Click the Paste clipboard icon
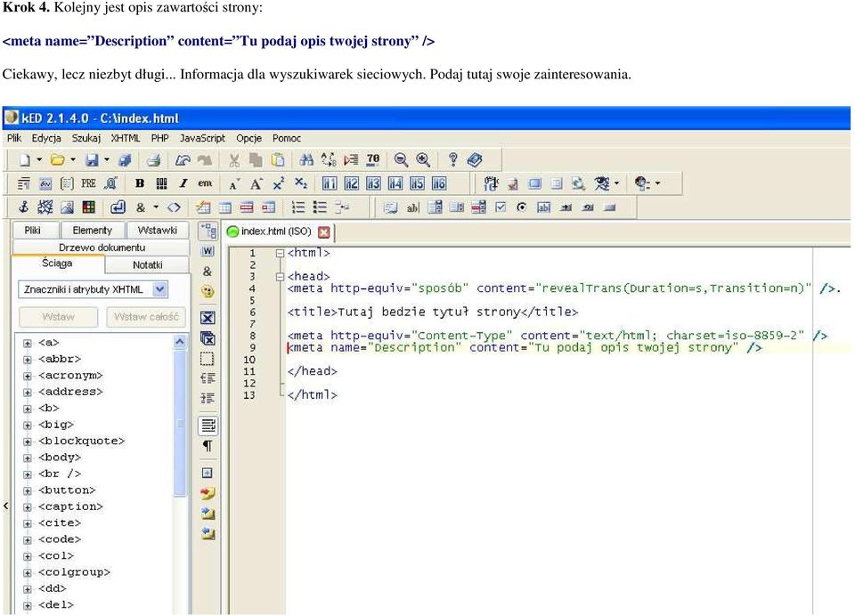The image size is (855, 616). pyautogui.click(x=278, y=159)
